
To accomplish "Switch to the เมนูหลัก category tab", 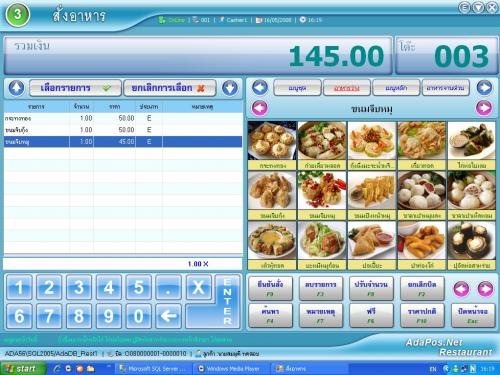I will [x=396, y=88].
